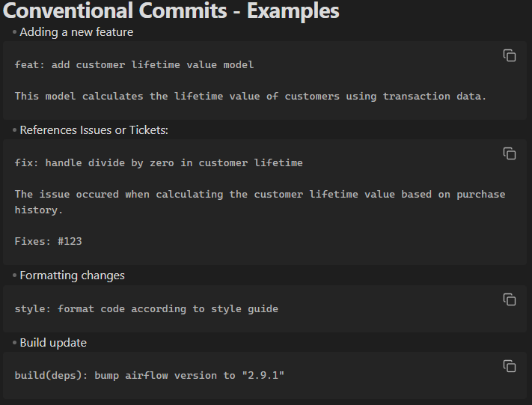Copy the feat commit example code block
This screenshot has width=532, height=405.
coord(510,55)
